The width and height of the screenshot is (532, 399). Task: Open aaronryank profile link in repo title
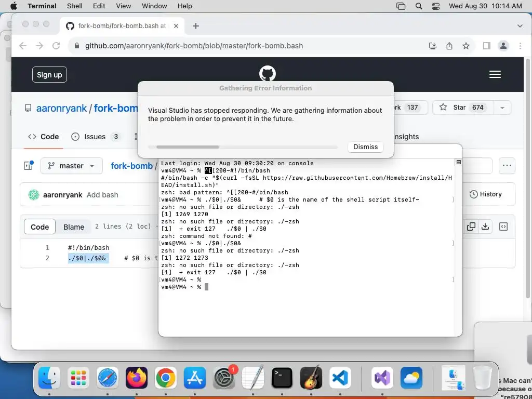click(62, 108)
